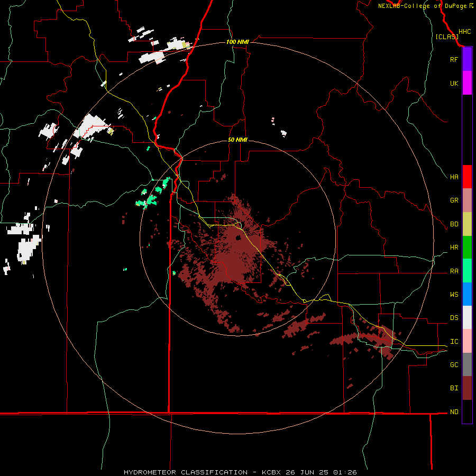The image size is (476, 476).
Task: Click the radar site center dot
Action: 238,237
